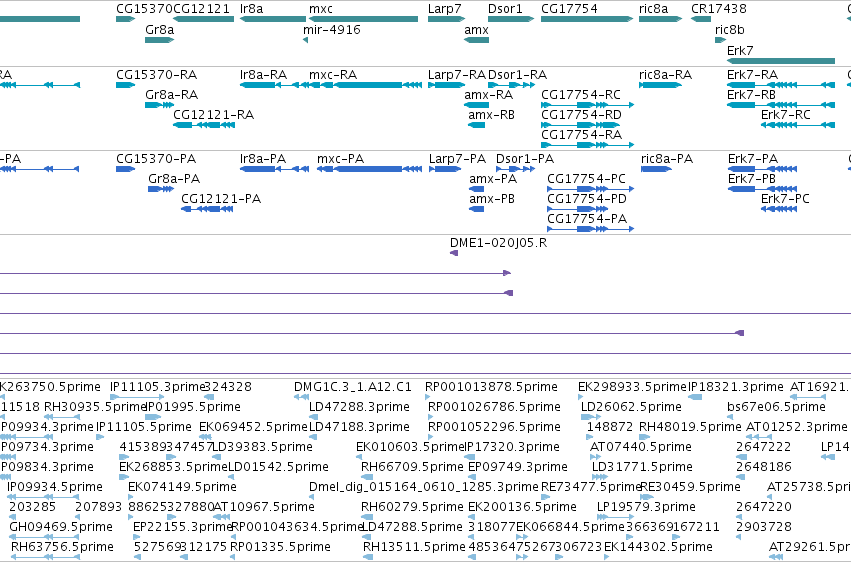The height and width of the screenshot is (562, 851).
Task: Open the Larp7-PA protein label
Action: [x=457, y=158]
